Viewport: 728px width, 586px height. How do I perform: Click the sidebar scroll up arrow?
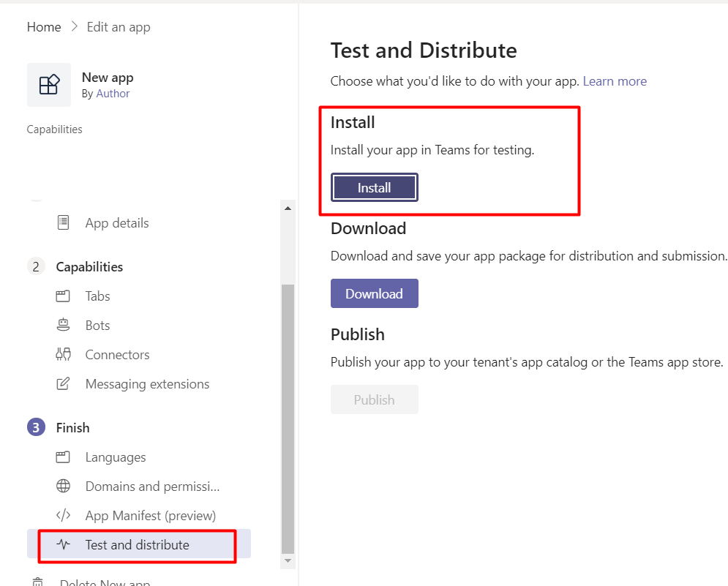288,209
